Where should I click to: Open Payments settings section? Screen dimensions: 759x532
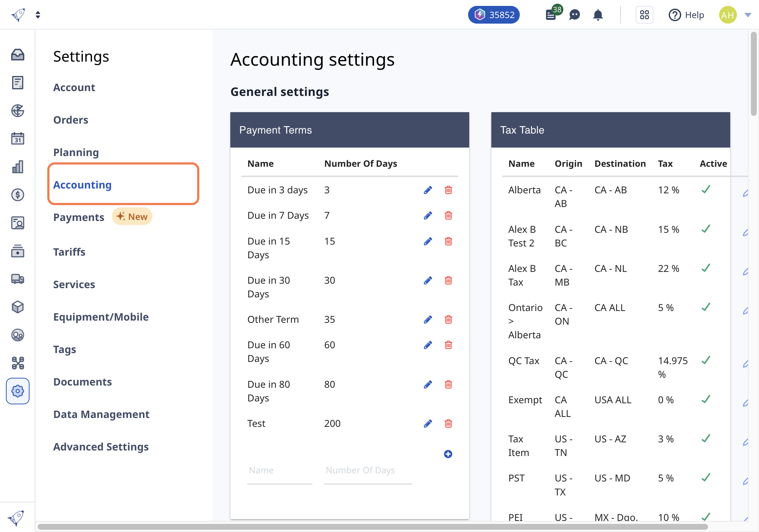[78, 216]
